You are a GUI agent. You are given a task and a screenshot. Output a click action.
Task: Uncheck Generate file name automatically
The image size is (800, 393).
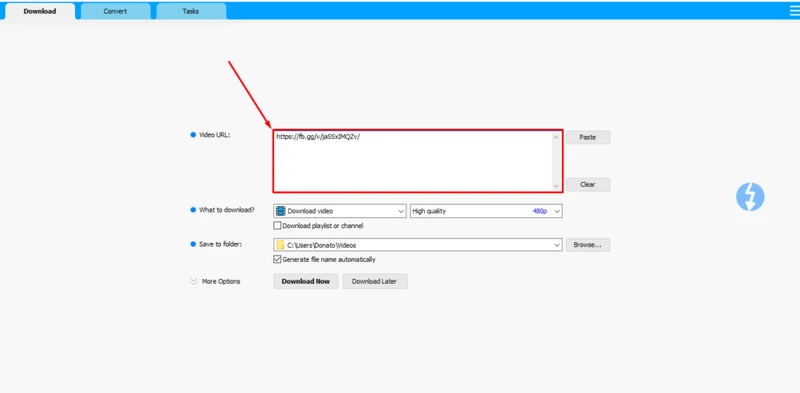[277, 259]
